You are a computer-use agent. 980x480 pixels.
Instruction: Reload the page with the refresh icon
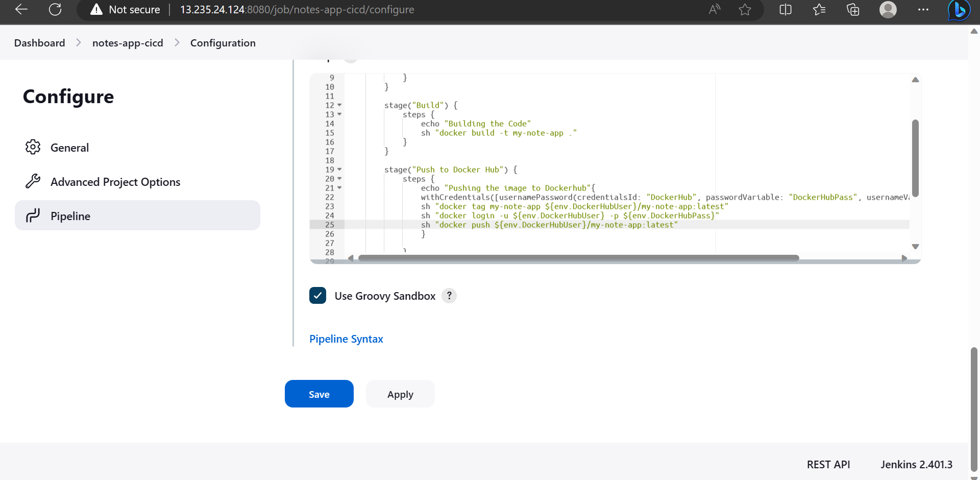click(55, 9)
